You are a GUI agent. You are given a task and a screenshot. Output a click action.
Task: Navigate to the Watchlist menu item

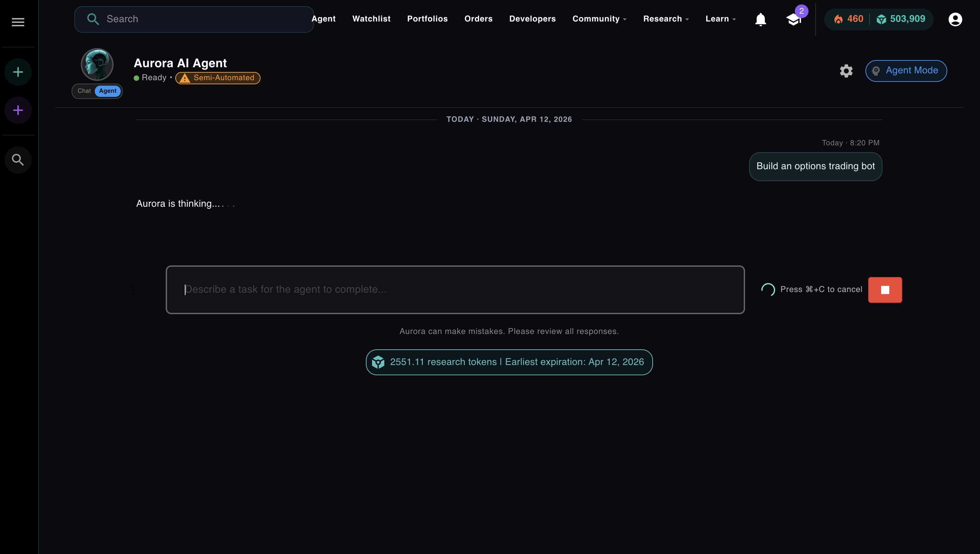tap(371, 19)
